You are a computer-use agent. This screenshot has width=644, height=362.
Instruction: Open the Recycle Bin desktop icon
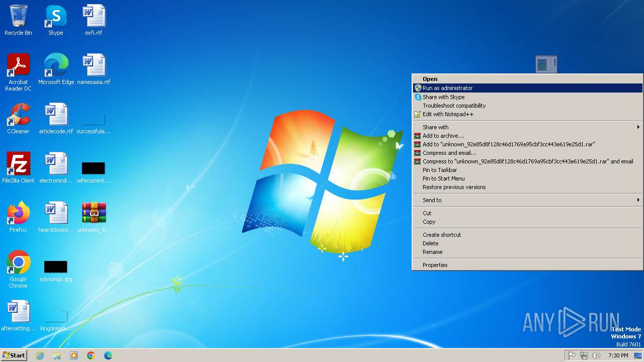coord(18,20)
